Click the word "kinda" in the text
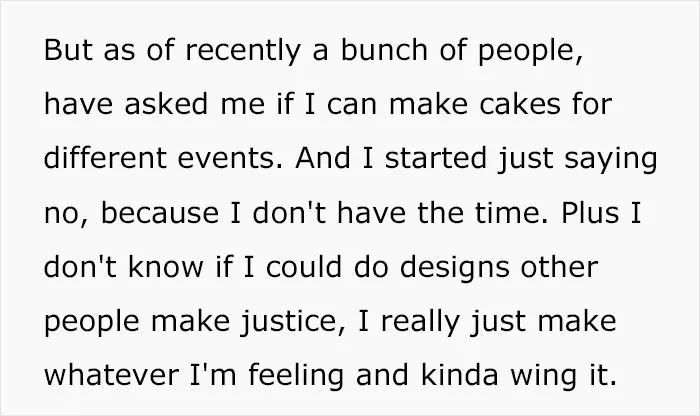This screenshot has height=416, width=700. (459, 374)
